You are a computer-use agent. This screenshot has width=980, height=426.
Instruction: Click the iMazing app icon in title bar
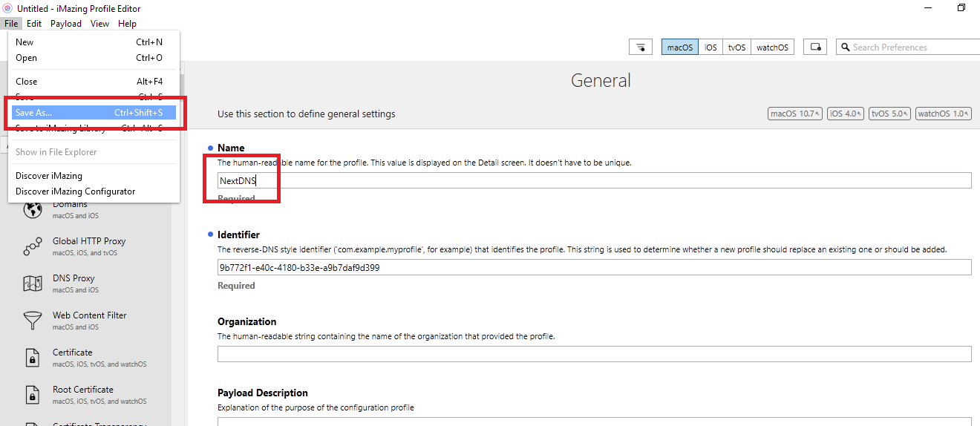(x=8, y=8)
